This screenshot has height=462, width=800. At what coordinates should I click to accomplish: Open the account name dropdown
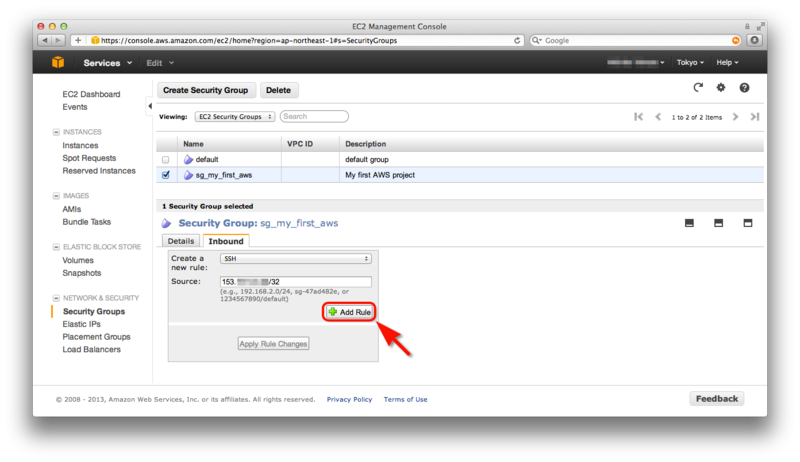point(636,62)
